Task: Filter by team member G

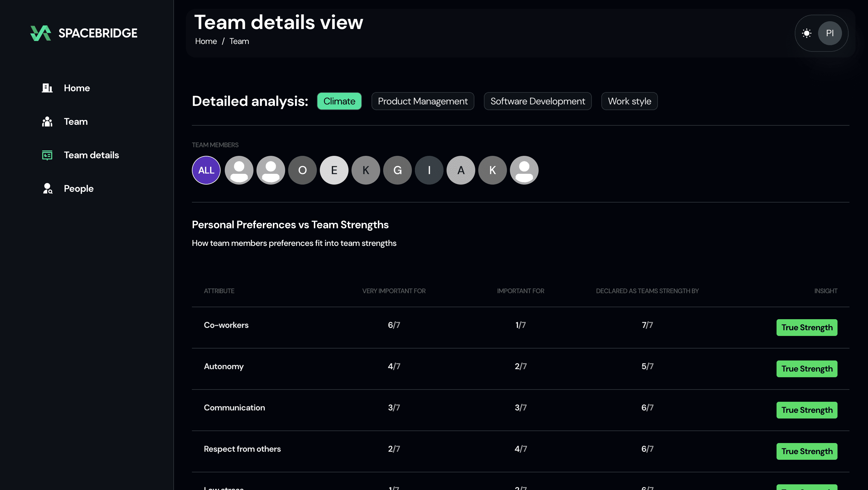Action: coord(397,170)
